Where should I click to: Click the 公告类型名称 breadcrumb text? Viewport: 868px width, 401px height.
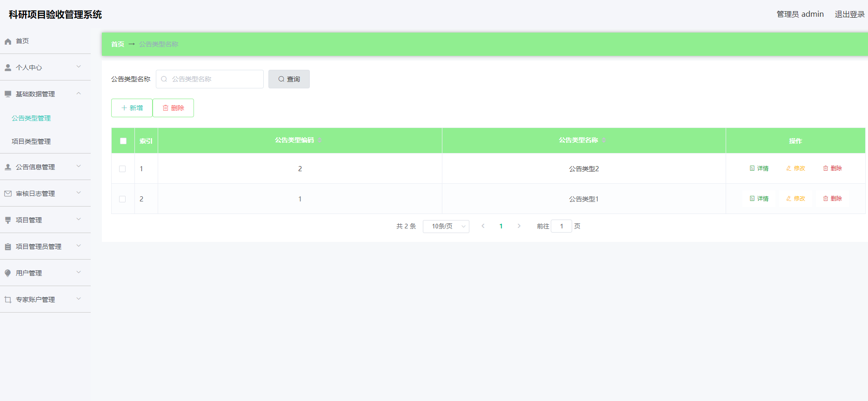pos(159,44)
